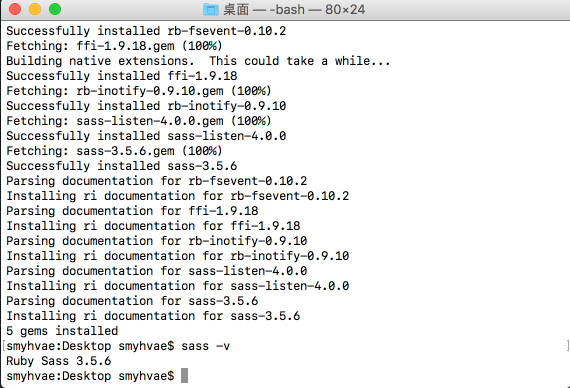
Task: Click the yellow minimize window button
Action: click(x=35, y=9)
